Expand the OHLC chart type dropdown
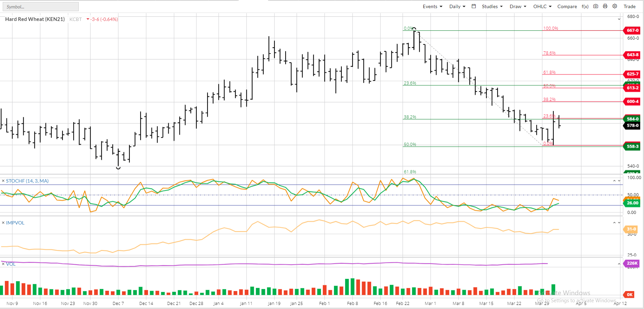The height and width of the screenshot is (309, 644). [542, 6]
